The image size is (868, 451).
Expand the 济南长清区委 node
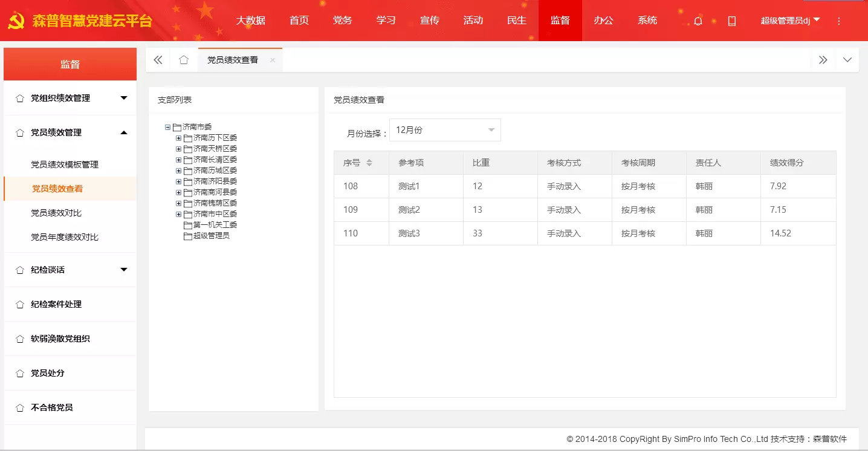click(x=178, y=160)
